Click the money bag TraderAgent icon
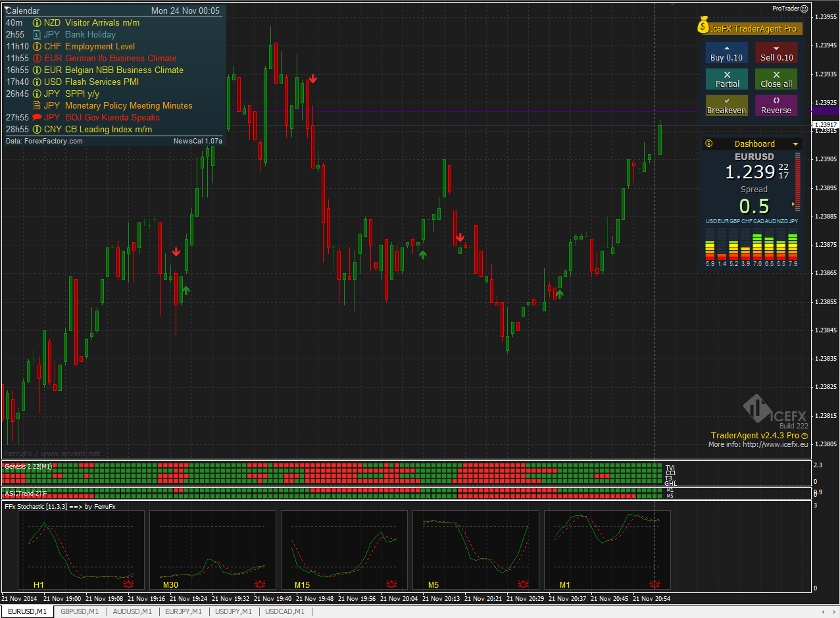The height and width of the screenshot is (618, 840). pos(704,25)
